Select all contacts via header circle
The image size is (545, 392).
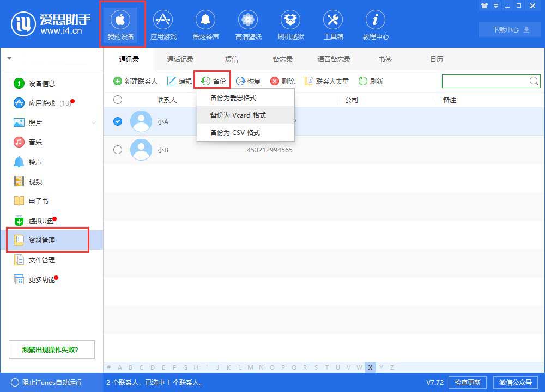click(x=118, y=100)
